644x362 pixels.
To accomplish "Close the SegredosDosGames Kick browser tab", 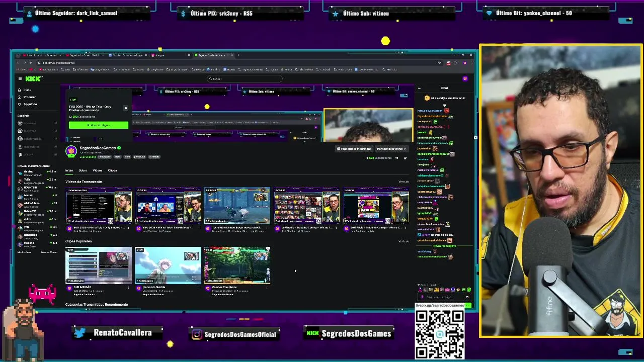I will [x=232, y=55].
